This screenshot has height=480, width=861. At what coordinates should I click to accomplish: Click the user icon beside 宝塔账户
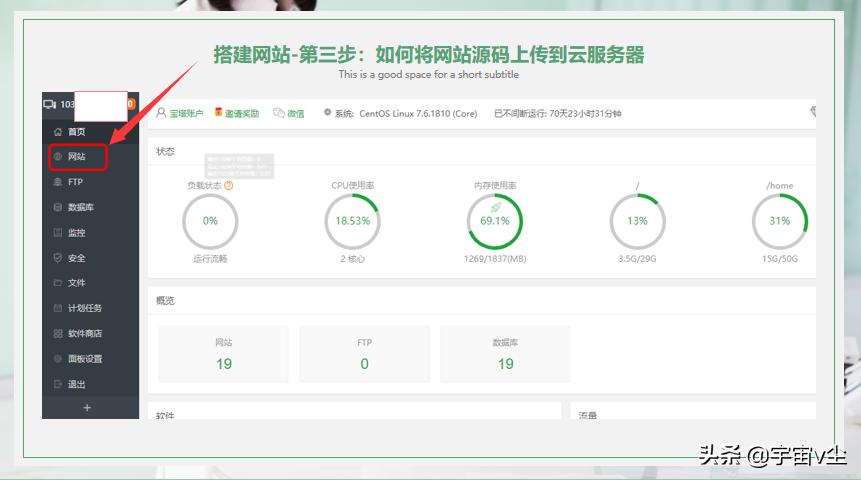(x=161, y=113)
